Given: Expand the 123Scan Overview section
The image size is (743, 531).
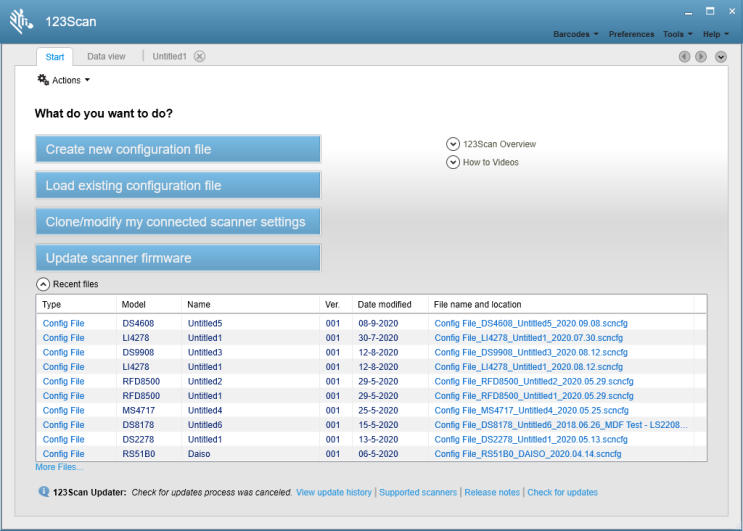Looking at the screenshot, I should (x=453, y=144).
